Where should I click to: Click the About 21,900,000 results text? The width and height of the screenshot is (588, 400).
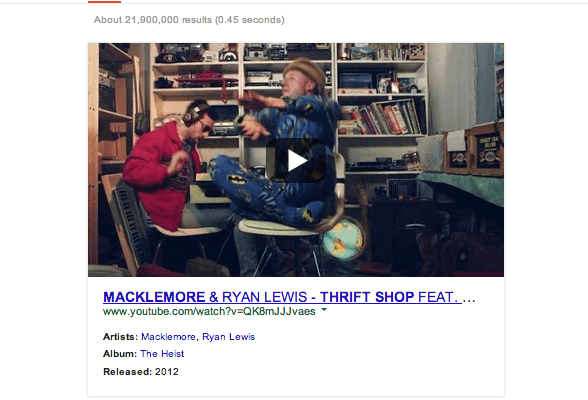pos(189,19)
